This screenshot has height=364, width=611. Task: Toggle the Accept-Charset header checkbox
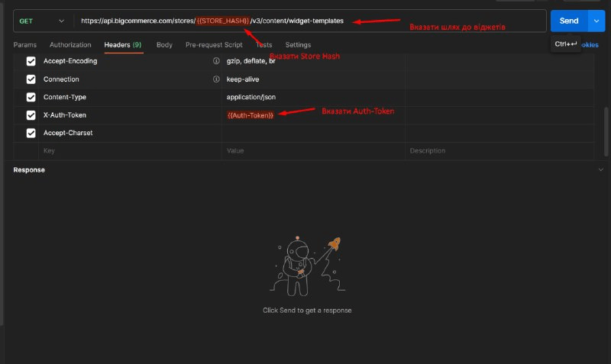pos(31,133)
